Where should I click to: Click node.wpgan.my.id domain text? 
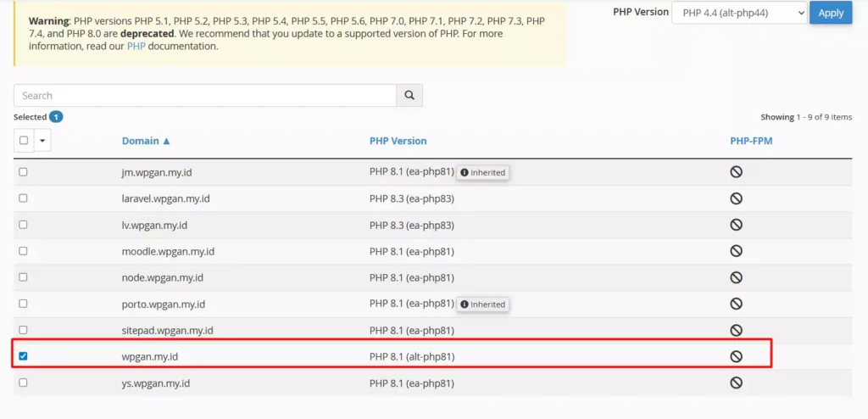pyautogui.click(x=162, y=277)
